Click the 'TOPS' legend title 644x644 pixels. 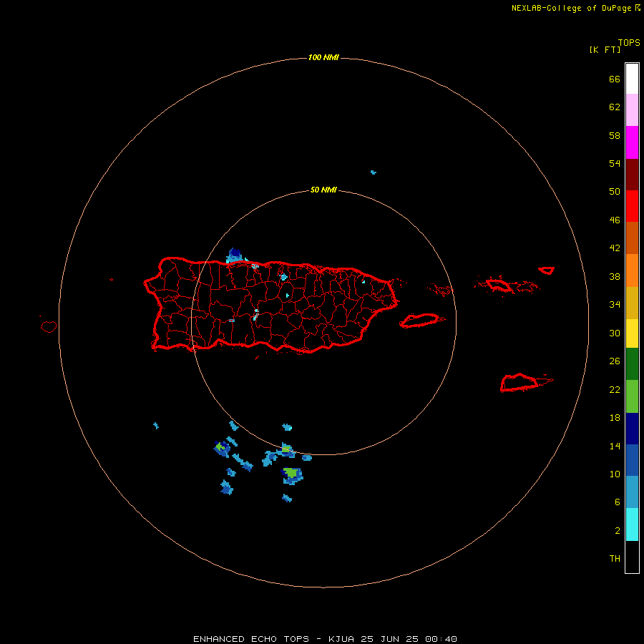pyautogui.click(x=629, y=42)
